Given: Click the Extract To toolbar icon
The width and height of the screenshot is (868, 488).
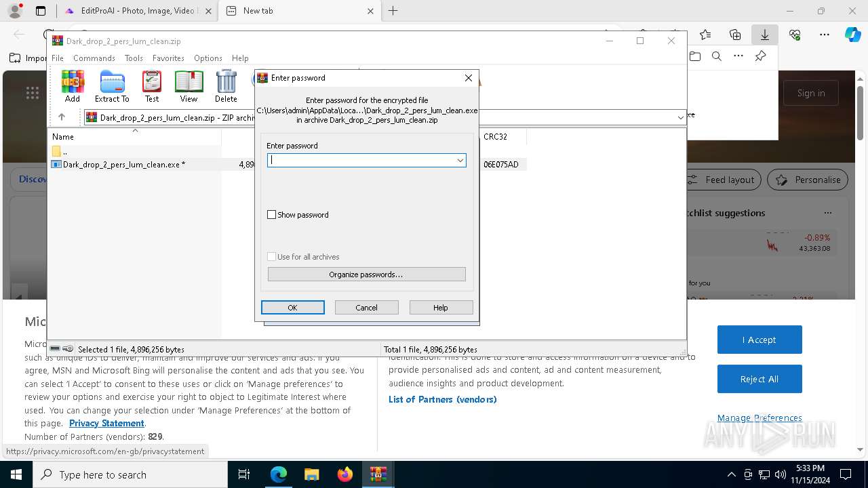Looking at the screenshot, I should tap(112, 86).
